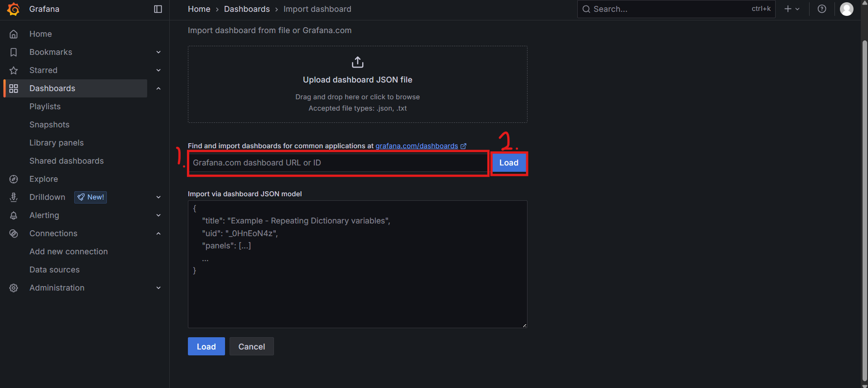Screen dimensions: 868x388
Task: Expand the Starred section chevron
Action: point(158,70)
